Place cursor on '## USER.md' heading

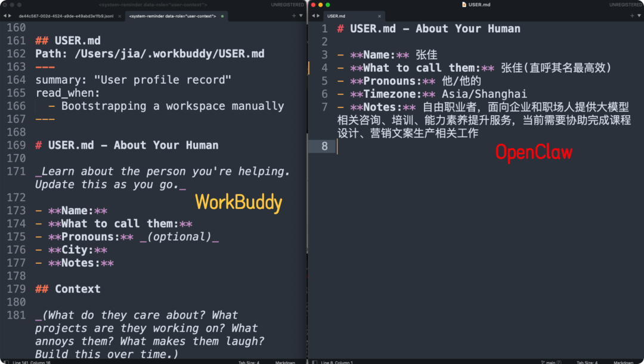[68, 41]
